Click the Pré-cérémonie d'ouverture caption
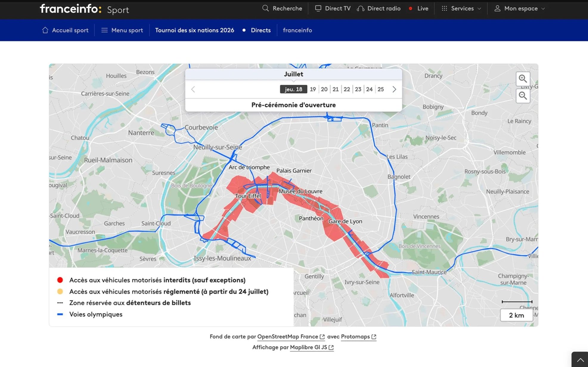Image resolution: width=588 pixels, height=367 pixels. pyautogui.click(x=294, y=105)
